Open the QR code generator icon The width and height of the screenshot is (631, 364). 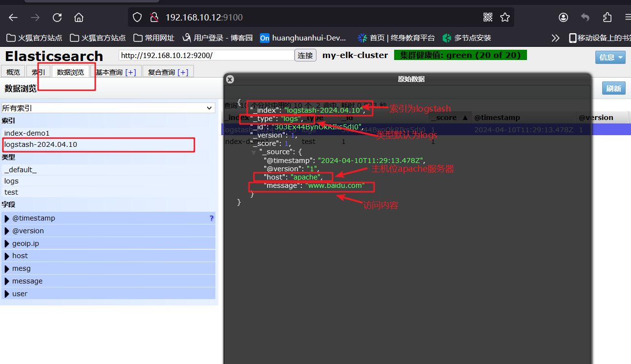coord(488,18)
